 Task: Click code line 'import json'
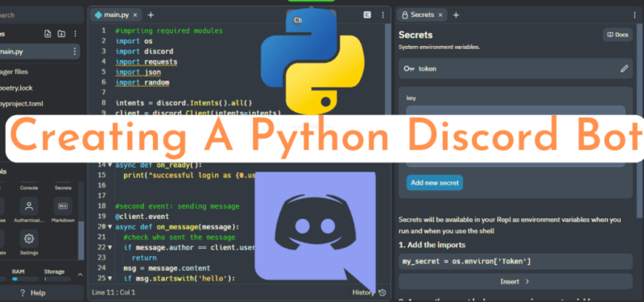[138, 72]
